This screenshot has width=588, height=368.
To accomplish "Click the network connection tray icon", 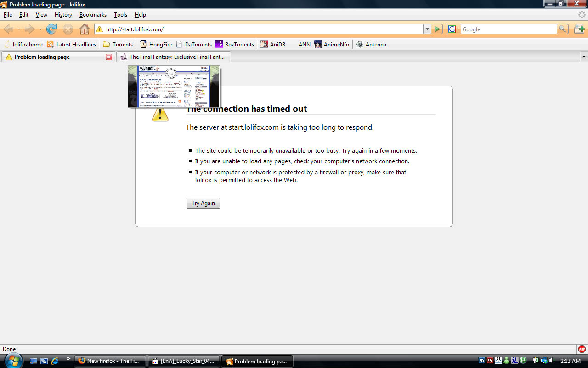I will coord(544,361).
